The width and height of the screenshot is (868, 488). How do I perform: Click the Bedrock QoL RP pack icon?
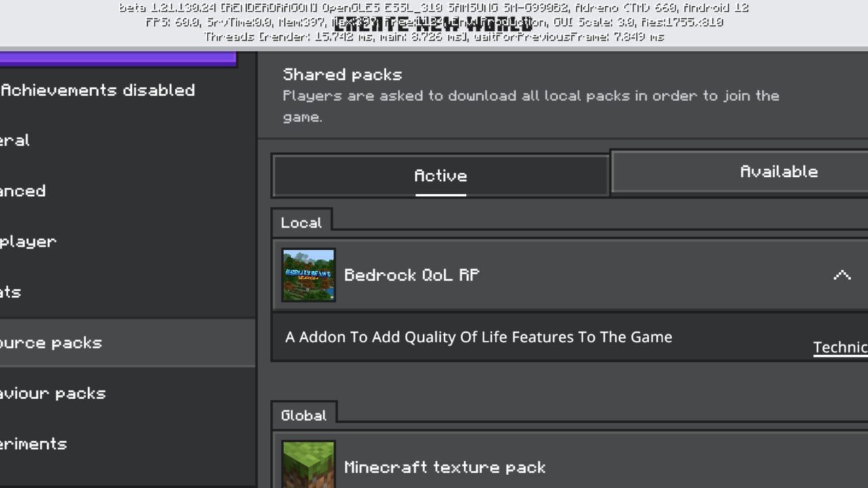309,274
